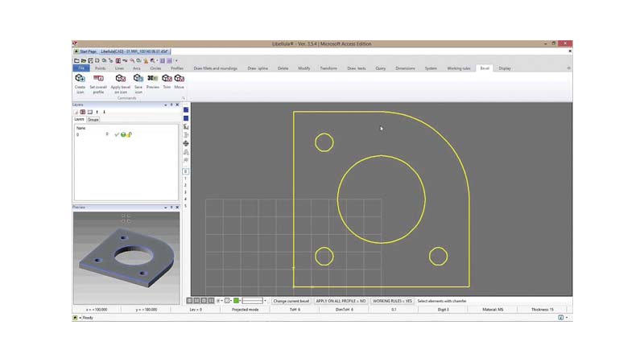Select the Move bevel tool
The width and height of the screenshot is (644, 362).
[x=179, y=81]
